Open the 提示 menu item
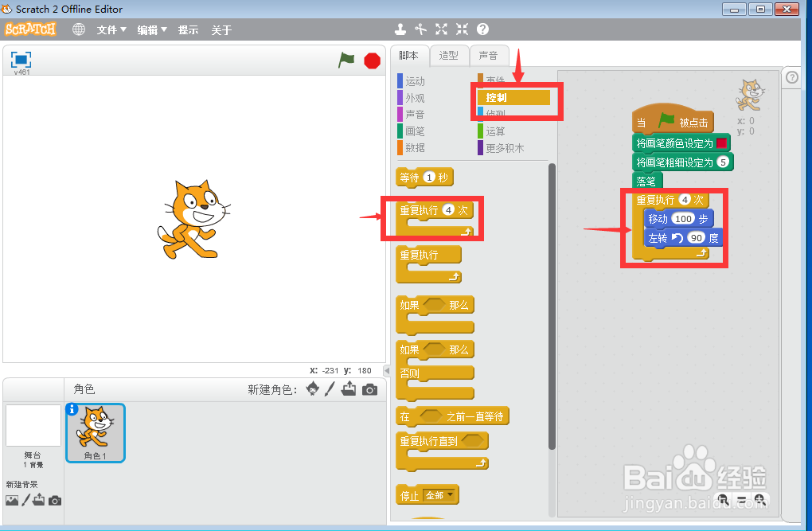The width and height of the screenshot is (812, 531). 188,30
